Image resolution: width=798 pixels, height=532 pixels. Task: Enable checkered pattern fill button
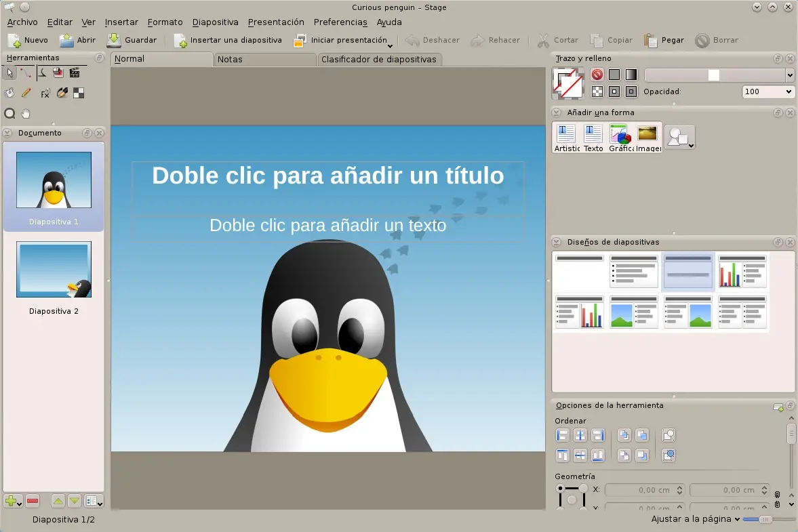(597, 91)
